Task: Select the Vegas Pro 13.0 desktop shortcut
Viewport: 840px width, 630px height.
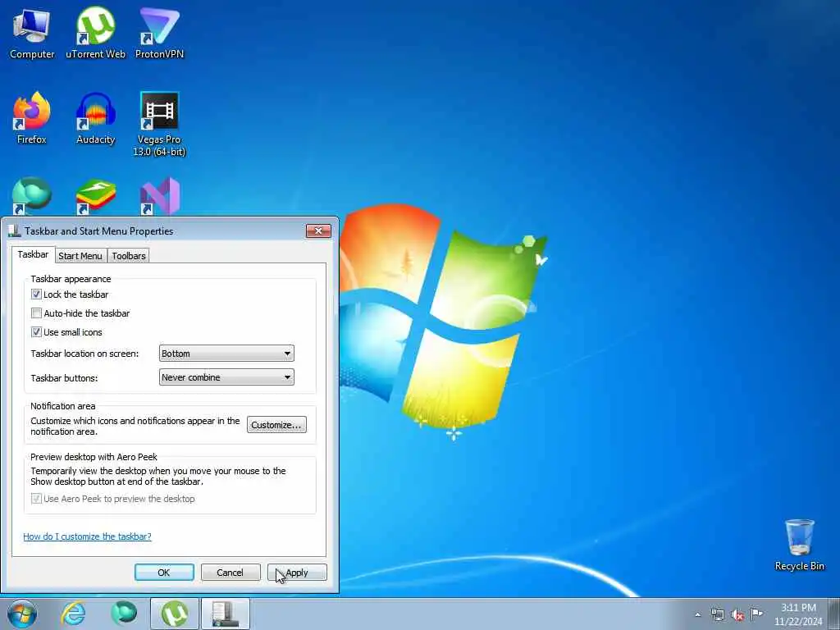Action: click(159, 125)
